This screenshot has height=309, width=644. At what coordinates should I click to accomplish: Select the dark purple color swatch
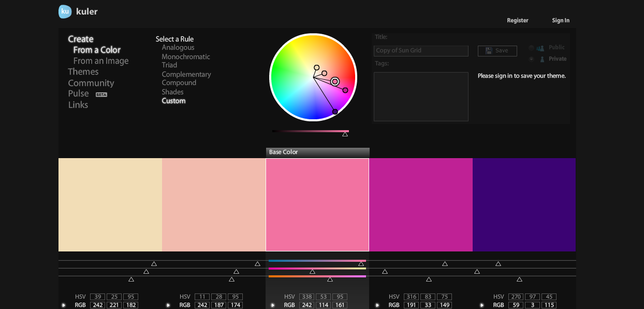click(524, 205)
